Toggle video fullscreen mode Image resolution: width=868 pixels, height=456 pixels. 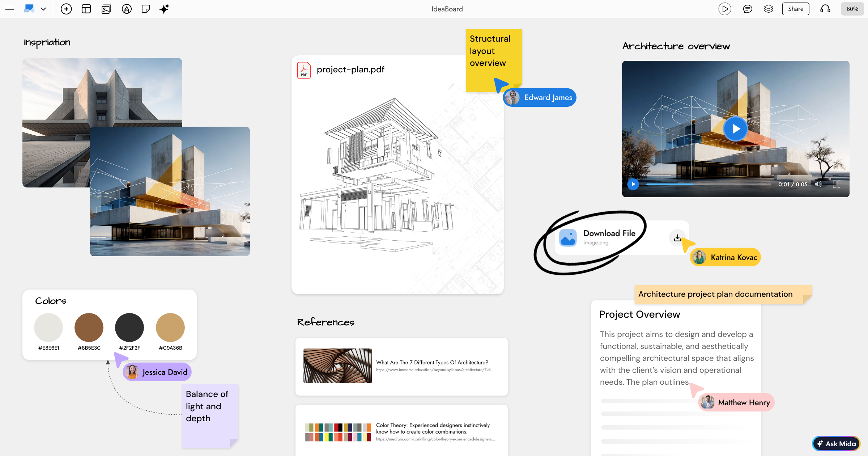tap(837, 184)
